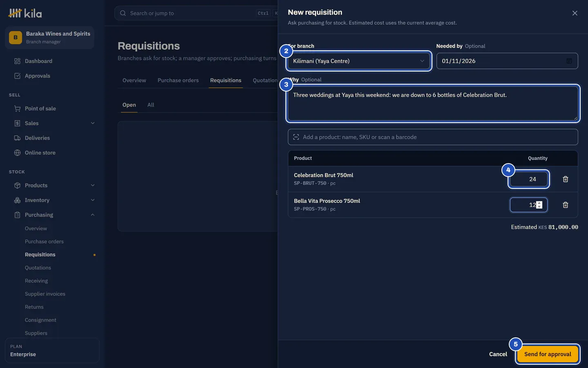Click the Kila logo

click(25, 13)
